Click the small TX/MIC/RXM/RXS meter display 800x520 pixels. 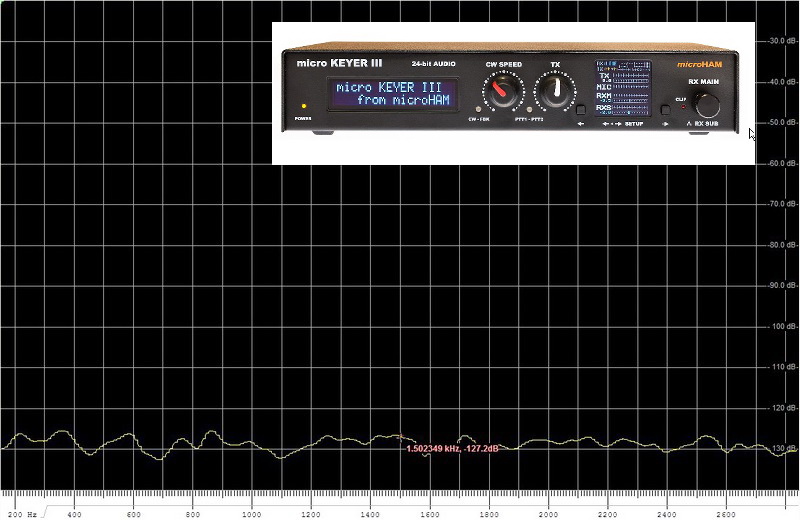[623, 88]
